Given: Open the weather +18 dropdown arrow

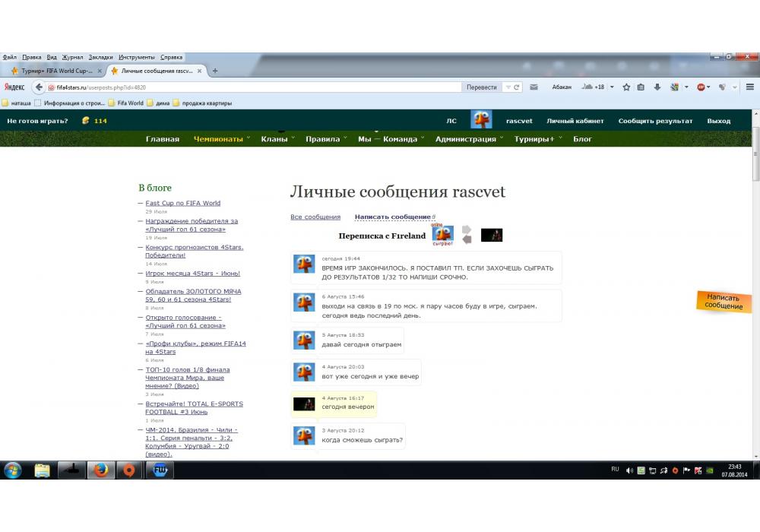Looking at the screenshot, I should pyautogui.click(x=612, y=87).
